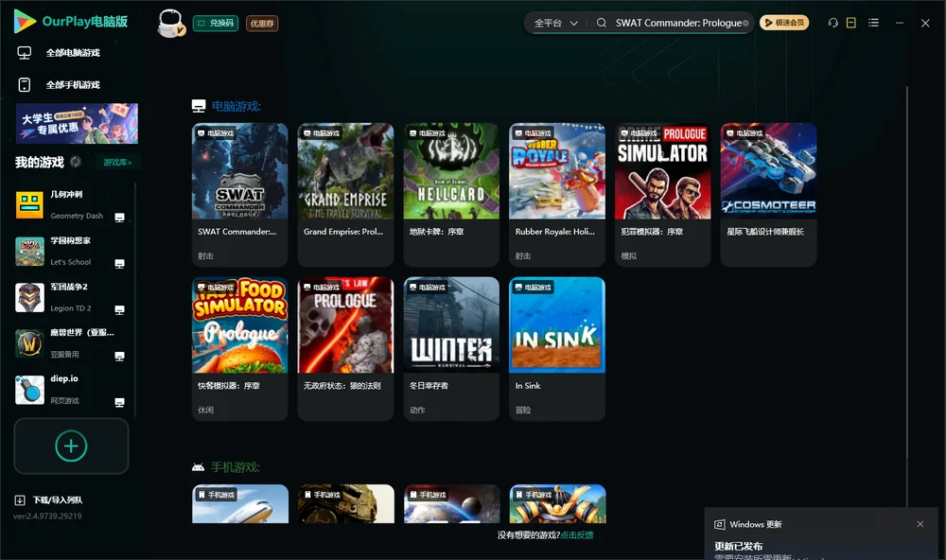
Task: Click the search magnifier icon
Action: point(602,23)
